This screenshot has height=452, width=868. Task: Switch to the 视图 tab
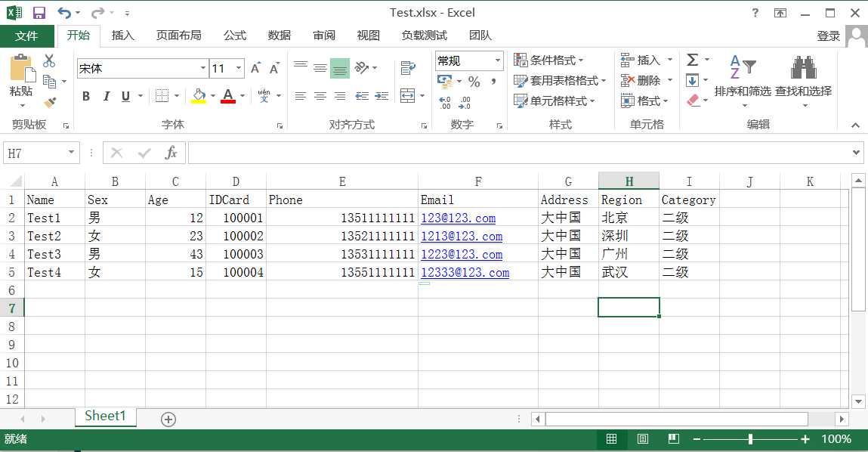pyautogui.click(x=369, y=36)
